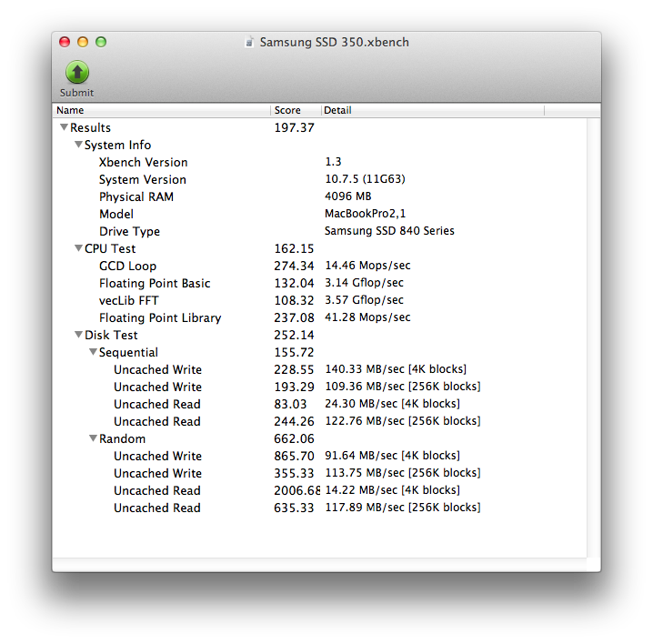Image resolution: width=653 pixels, height=644 pixels.
Task: Click the CPU Test score 162.15
Action: pos(294,248)
